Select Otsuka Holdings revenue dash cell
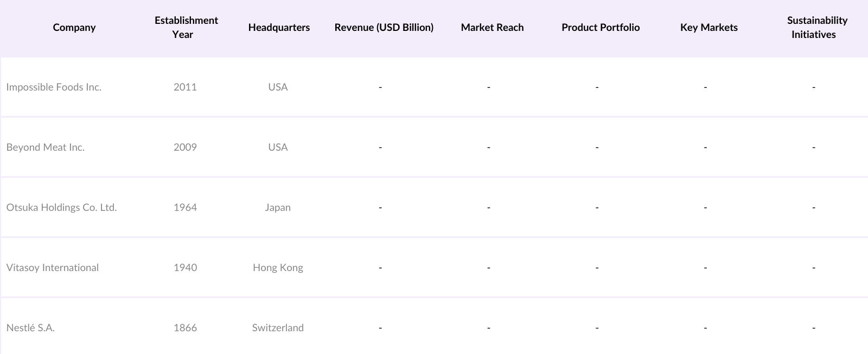Viewport: 868px width, 354px height. [x=380, y=208]
